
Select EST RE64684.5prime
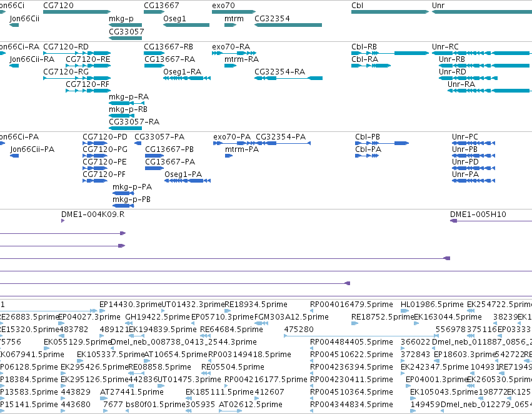tap(231, 330)
